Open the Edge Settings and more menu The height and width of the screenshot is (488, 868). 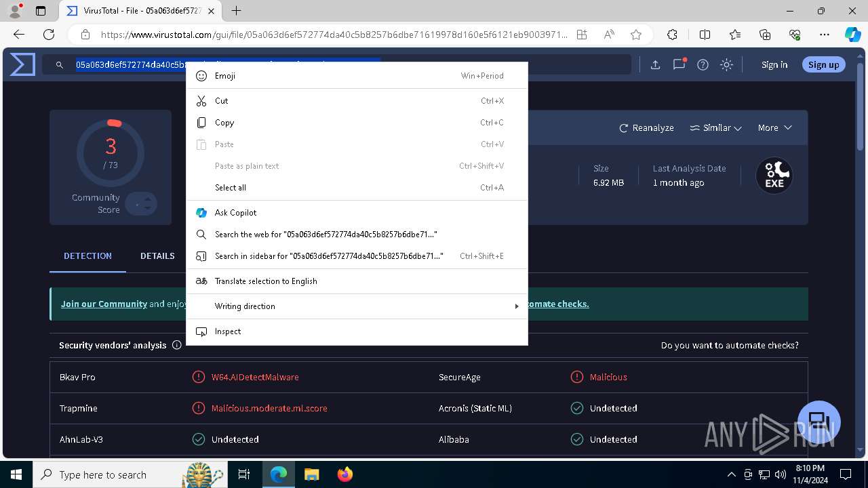[825, 35]
